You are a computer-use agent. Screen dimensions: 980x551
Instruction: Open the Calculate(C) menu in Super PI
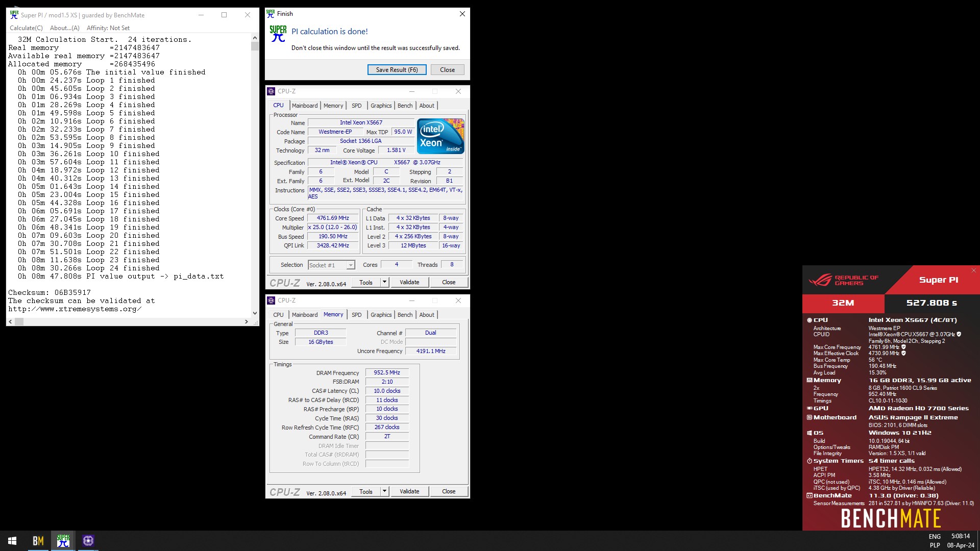pos(26,28)
